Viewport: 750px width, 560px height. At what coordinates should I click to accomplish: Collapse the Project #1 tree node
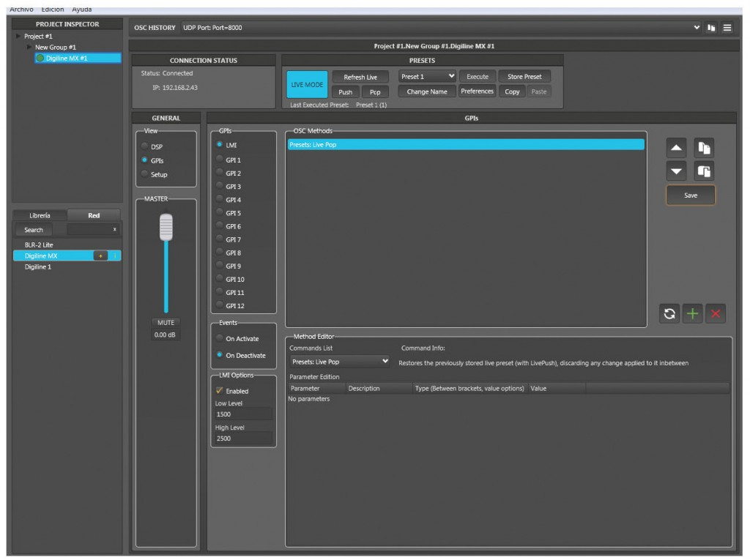coord(18,36)
